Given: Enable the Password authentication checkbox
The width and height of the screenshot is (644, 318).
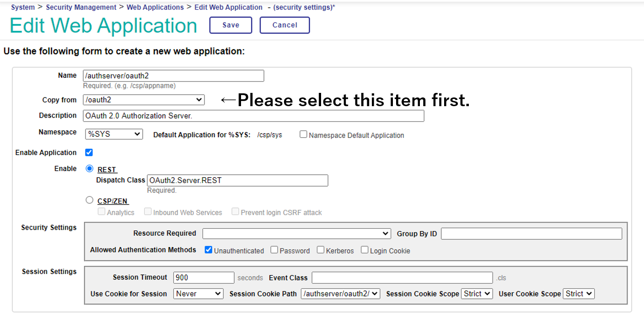Looking at the screenshot, I should [x=274, y=250].
